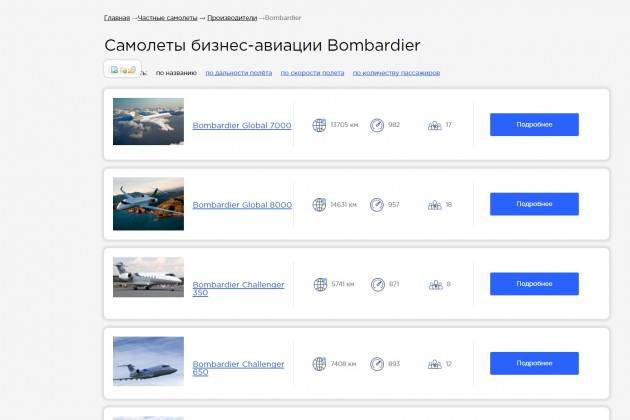Click Bombardier Challenger 350 thumbnail image
630x420 pixels.
[x=148, y=278]
